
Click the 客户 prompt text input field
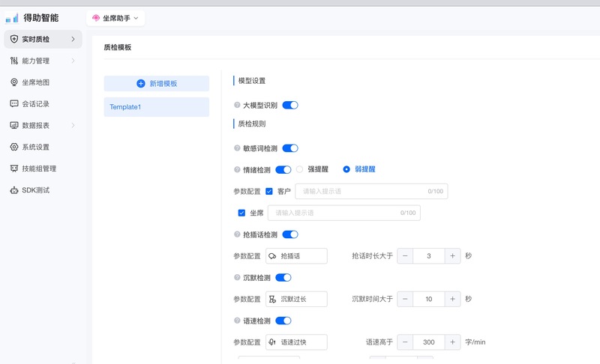(371, 191)
